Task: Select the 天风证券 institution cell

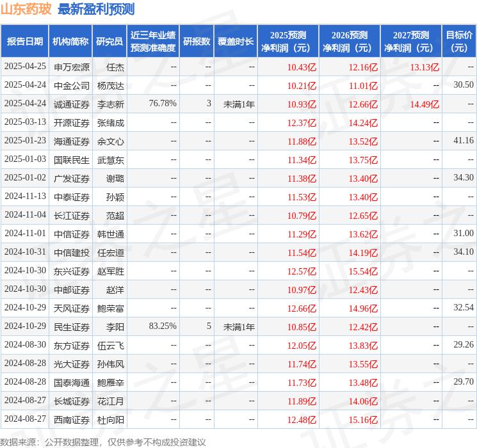Action: (72, 308)
